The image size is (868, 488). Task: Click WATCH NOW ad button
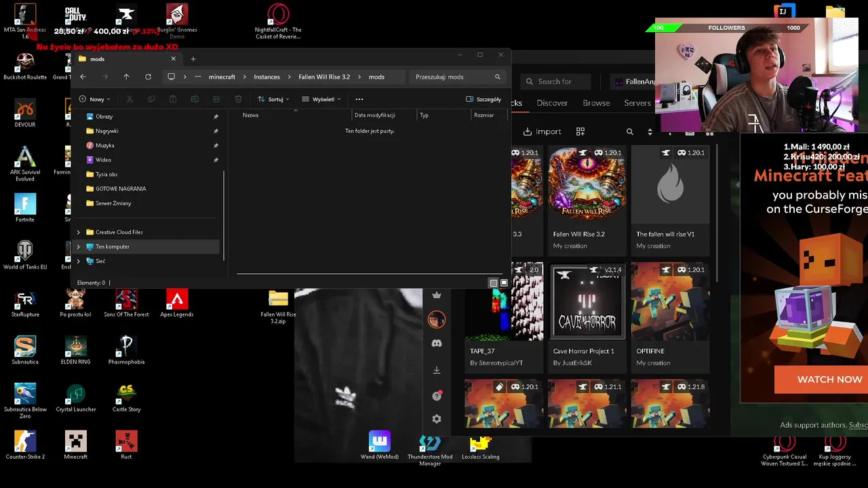click(x=821, y=380)
